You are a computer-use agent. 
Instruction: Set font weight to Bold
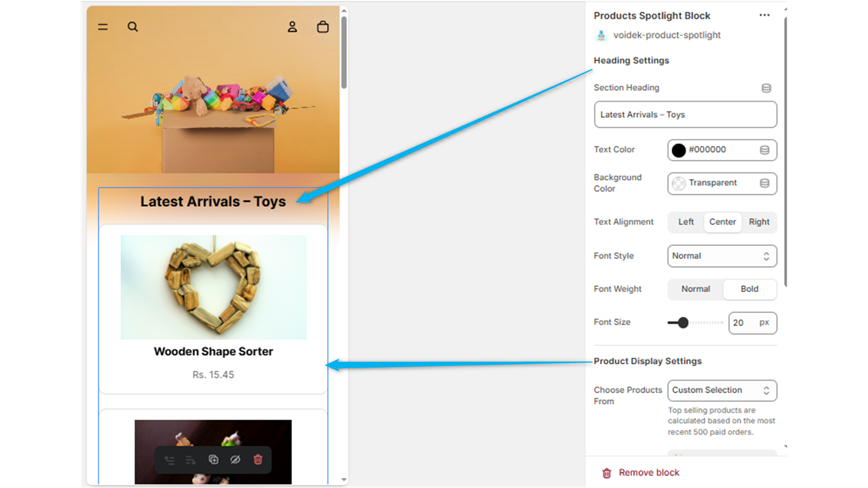[x=750, y=290]
